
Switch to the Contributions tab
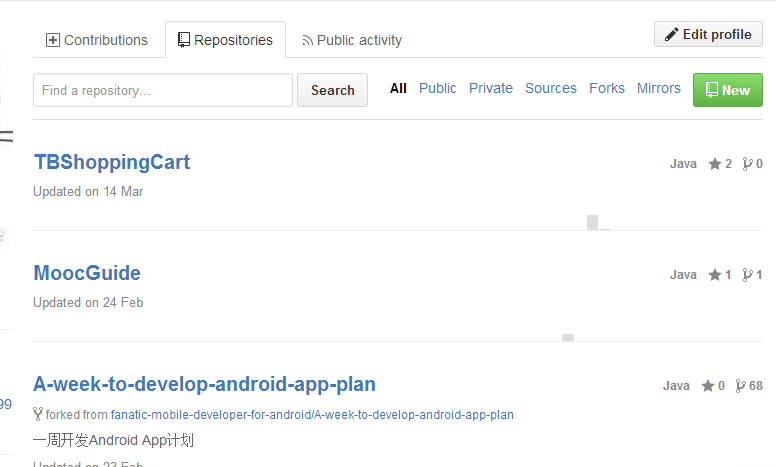coord(97,40)
